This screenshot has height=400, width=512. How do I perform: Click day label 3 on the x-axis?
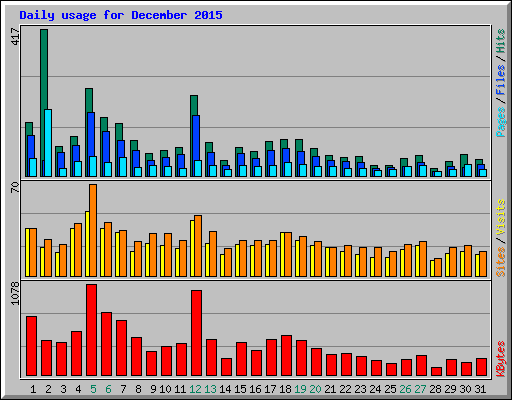(x=63, y=389)
